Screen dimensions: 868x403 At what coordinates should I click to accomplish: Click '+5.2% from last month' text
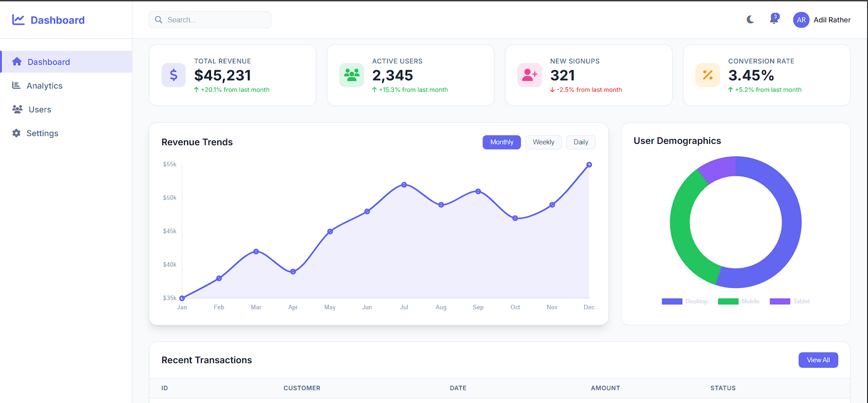pos(768,90)
